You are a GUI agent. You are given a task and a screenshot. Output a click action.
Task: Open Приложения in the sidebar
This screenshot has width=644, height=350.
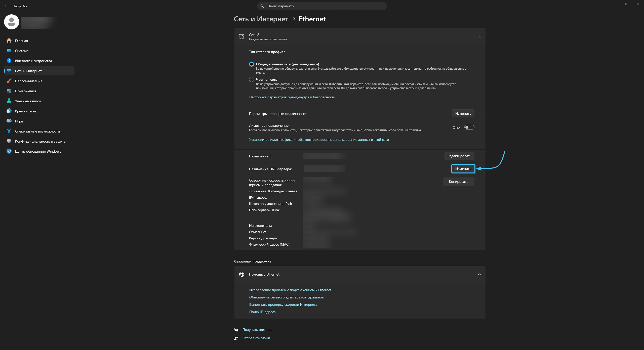coord(25,91)
